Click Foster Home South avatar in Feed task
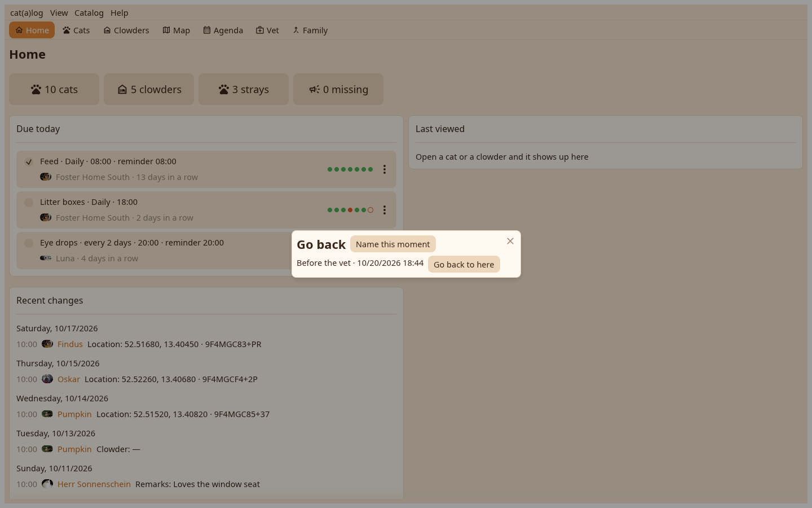 [x=46, y=177]
